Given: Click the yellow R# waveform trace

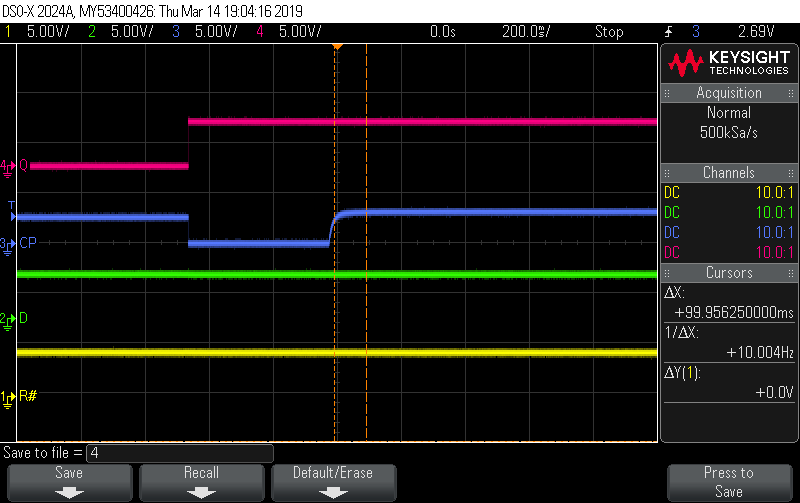Looking at the screenshot, I should pos(337,353).
